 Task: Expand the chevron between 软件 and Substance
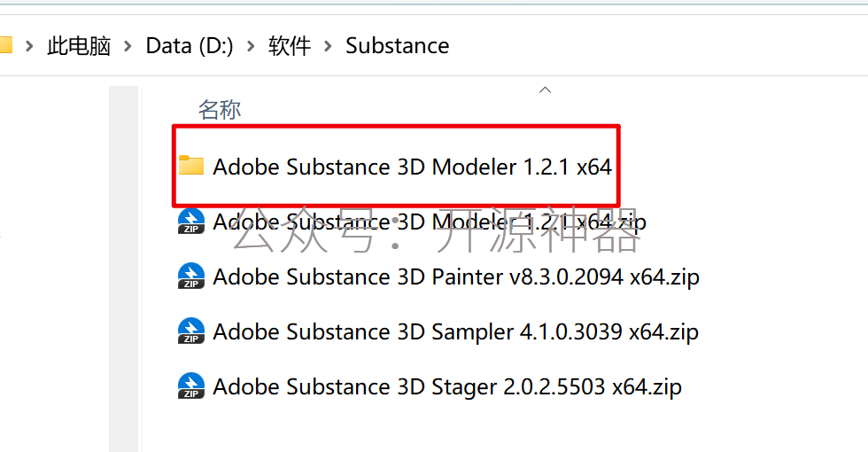329,46
